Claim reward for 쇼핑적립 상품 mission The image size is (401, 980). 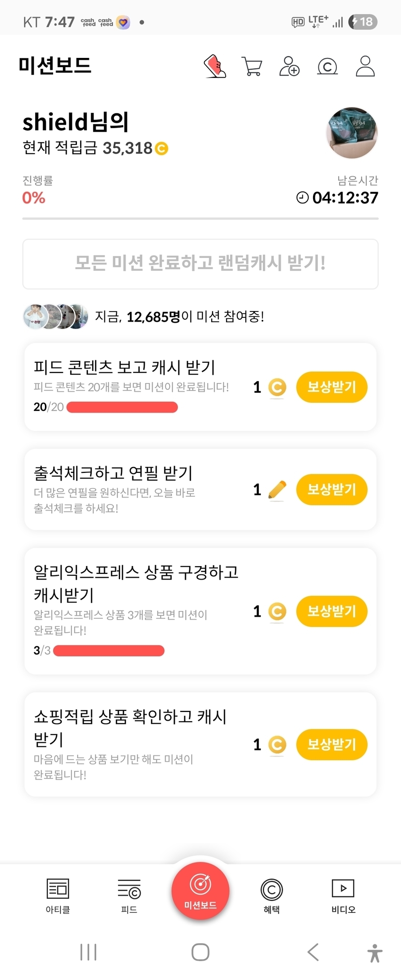coord(331,744)
